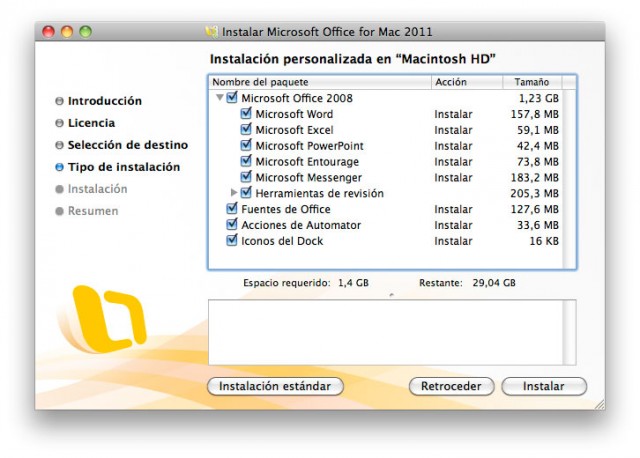Image resolution: width=640 pixels, height=458 pixels.
Task: Uncheck the Microsoft Excel checkbox
Action: tap(246, 129)
